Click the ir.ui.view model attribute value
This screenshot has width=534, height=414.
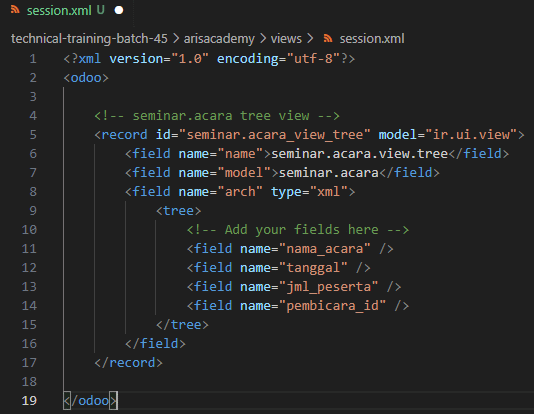471,135
